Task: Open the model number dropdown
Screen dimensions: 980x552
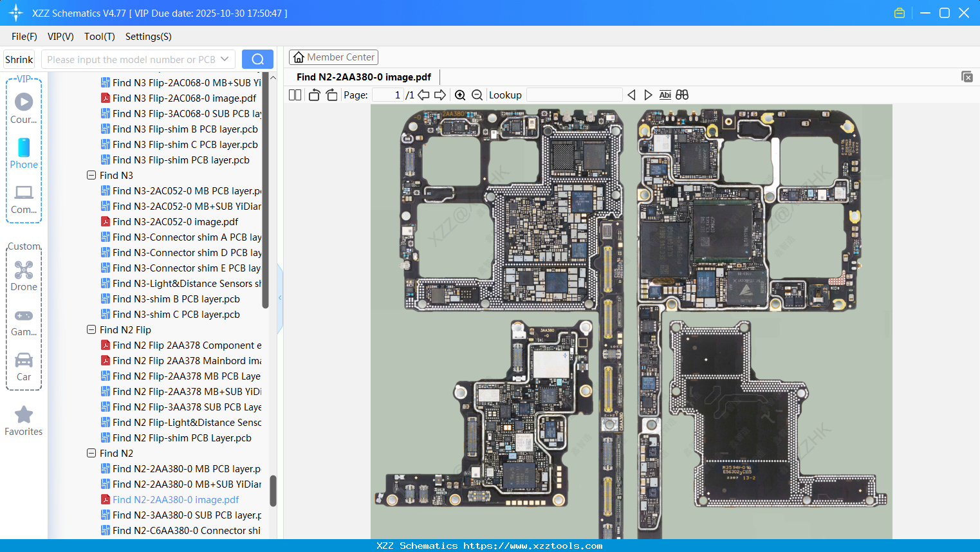Action: tap(225, 59)
